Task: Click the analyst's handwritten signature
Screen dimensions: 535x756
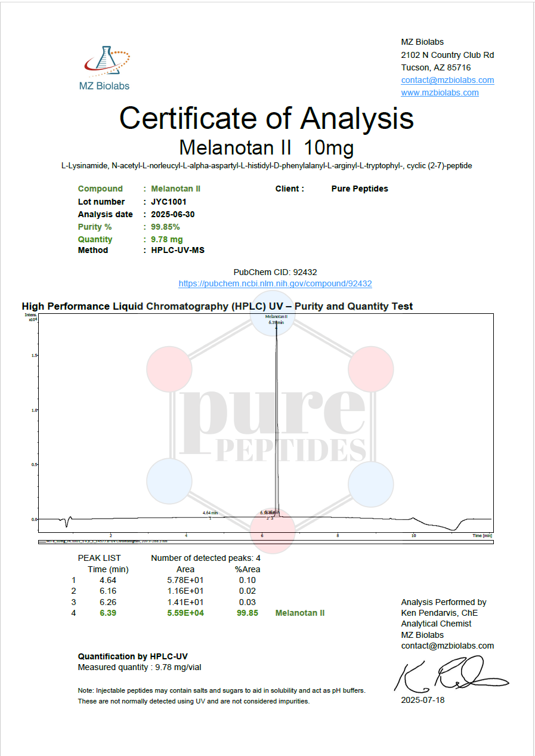Action: pyautogui.click(x=450, y=675)
